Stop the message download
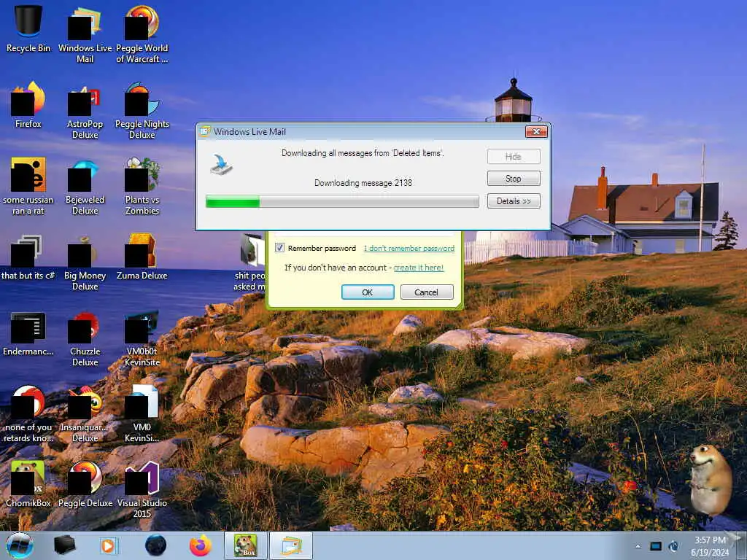 coord(514,179)
